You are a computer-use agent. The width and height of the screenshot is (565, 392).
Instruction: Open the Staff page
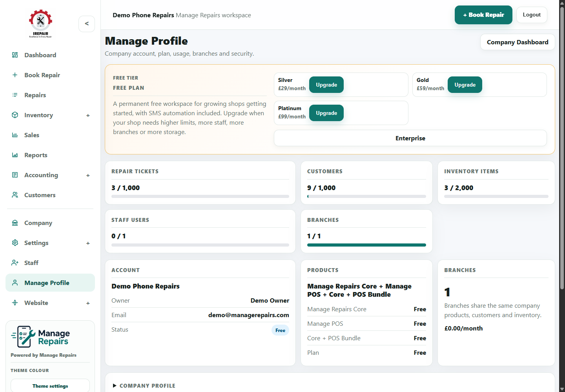point(50,263)
